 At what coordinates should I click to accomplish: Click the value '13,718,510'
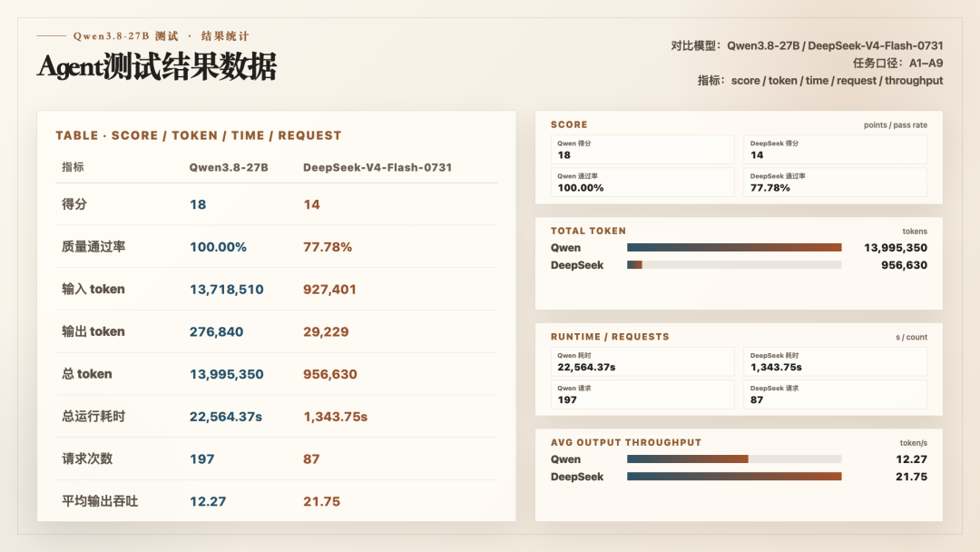[x=227, y=290]
